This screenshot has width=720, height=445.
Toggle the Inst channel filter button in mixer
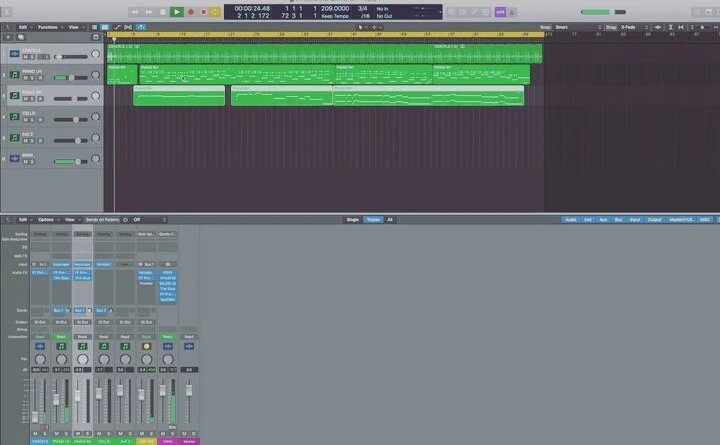click(588, 220)
